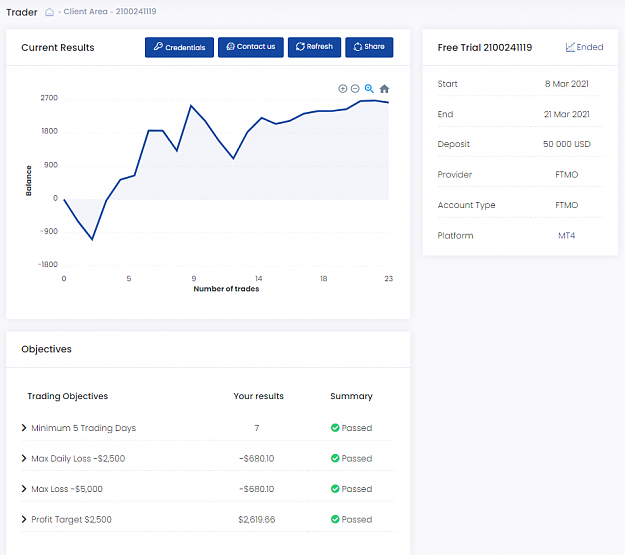Expand Profit Target $2,500 objective
625x555 pixels.
[24, 519]
